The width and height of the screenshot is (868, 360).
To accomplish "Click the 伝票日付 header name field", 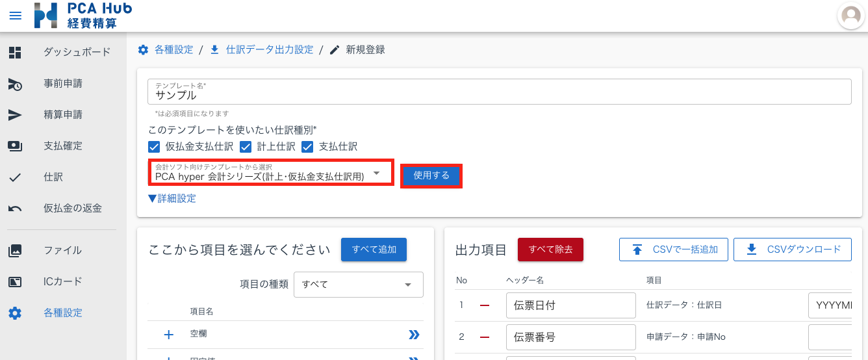I will coord(570,305).
